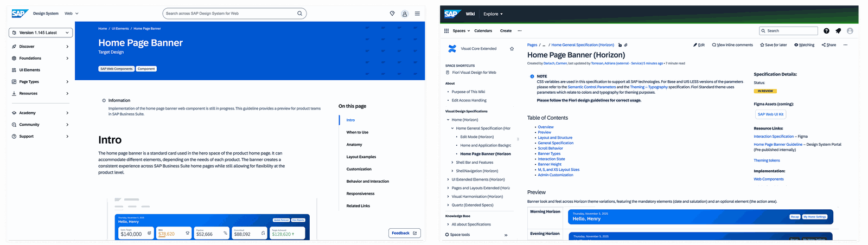Click UI Elements breadcrumb in Design System
The height and width of the screenshot is (245, 868).
coord(120,29)
